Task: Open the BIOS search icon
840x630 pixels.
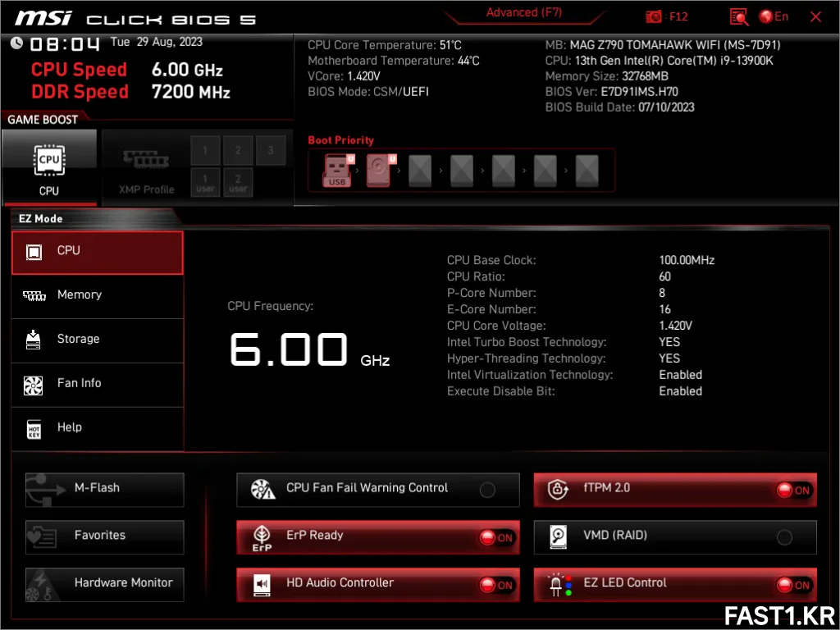Action: click(x=739, y=17)
